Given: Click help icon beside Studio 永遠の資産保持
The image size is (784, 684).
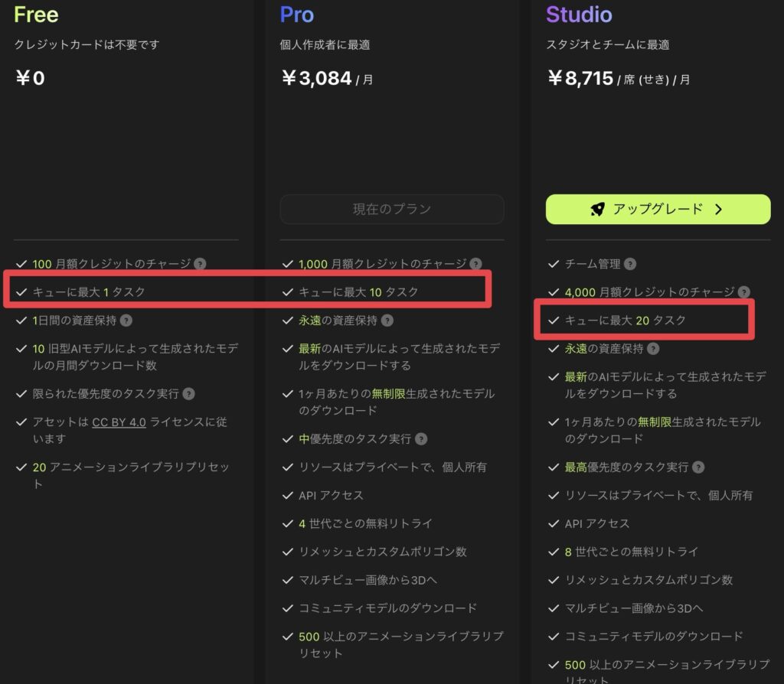Looking at the screenshot, I should (x=653, y=348).
